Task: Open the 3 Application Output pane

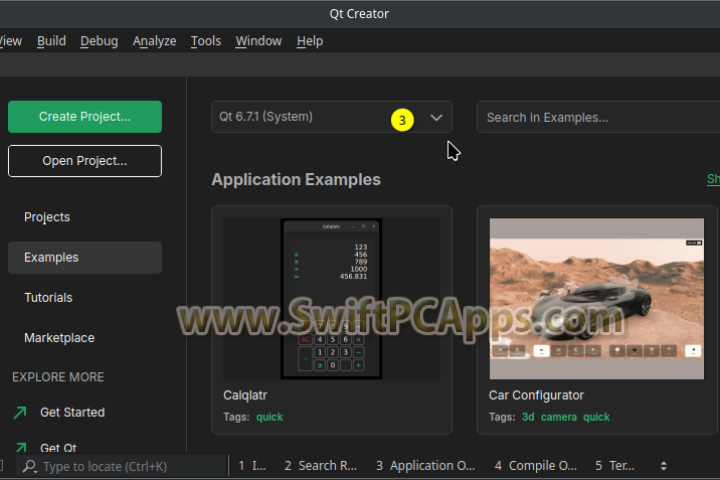Action: [426, 466]
